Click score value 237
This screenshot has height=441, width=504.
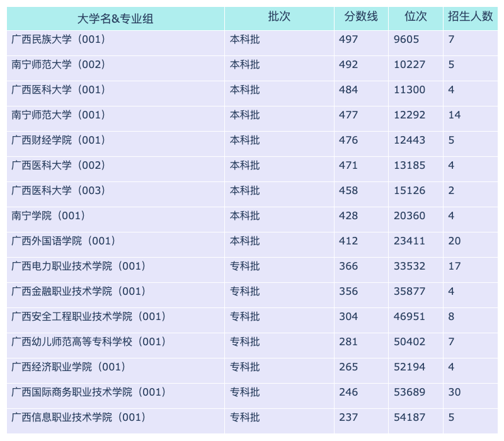pos(348,417)
